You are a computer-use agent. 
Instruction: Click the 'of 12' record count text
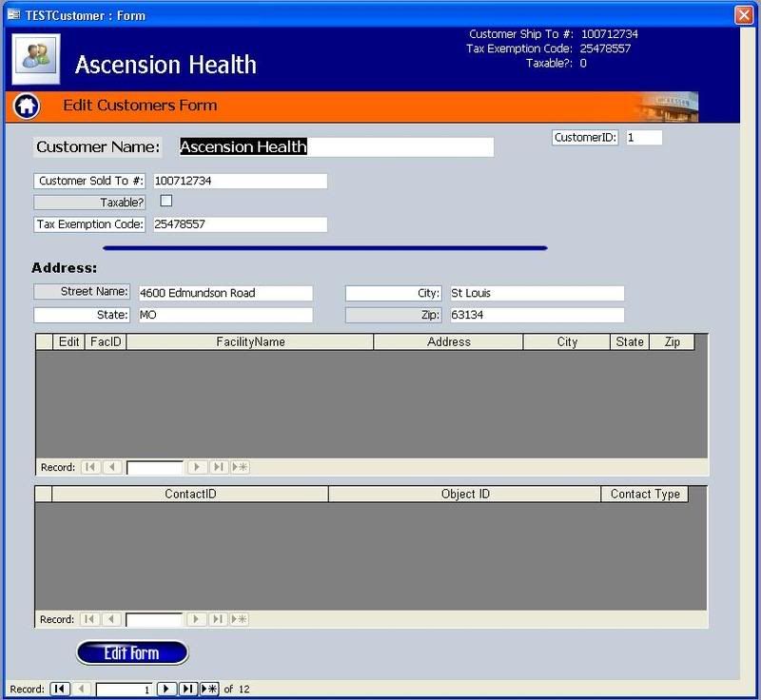(x=237, y=689)
